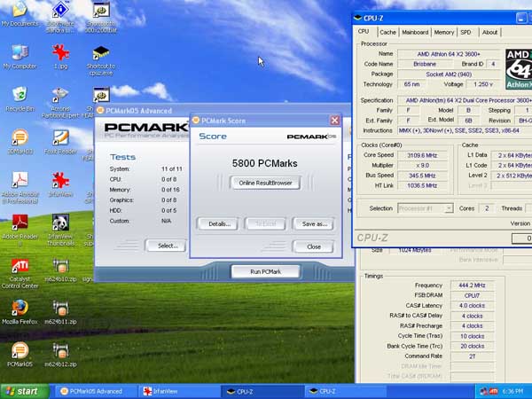The width and height of the screenshot is (532, 399).
Task: Click the CPU-Z title bar chip icon
Action: point(358,18)
